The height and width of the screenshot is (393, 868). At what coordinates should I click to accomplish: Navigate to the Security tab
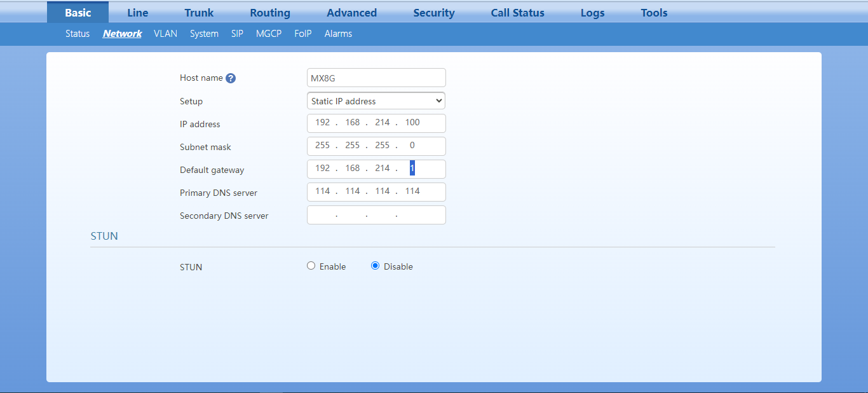point(434,13)
